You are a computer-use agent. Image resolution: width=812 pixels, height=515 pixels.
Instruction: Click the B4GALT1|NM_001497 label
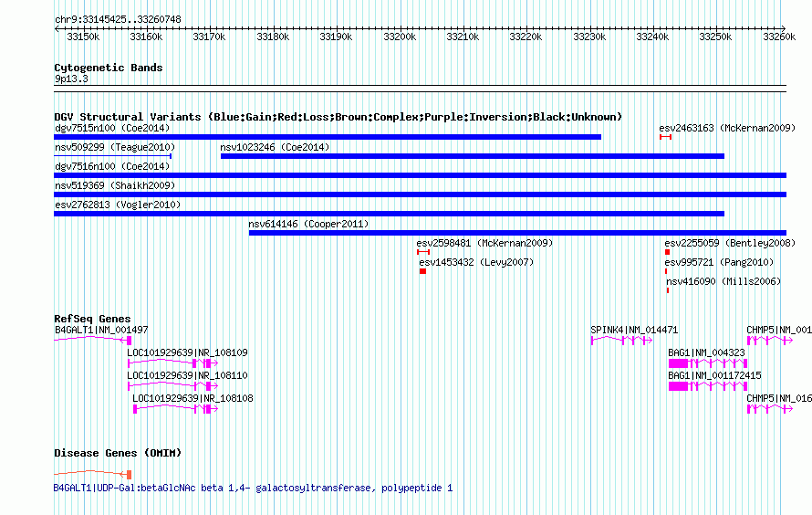pyautogui.click(x=101, y=330)
